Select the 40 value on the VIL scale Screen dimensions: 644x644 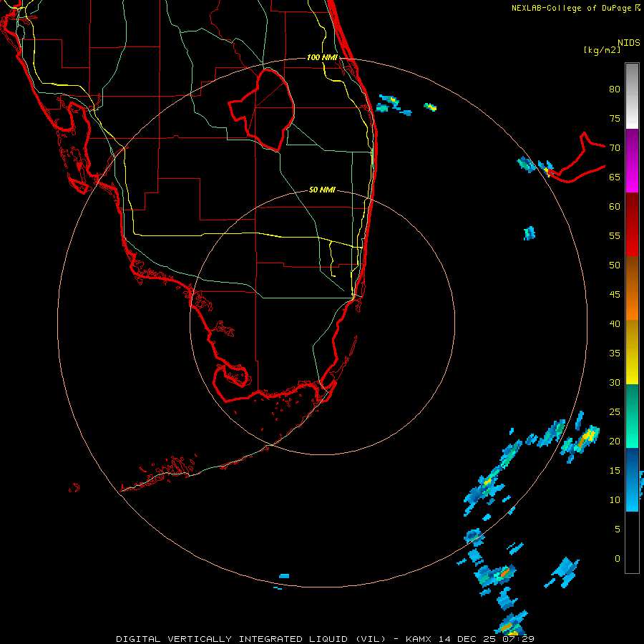click(x=615, y=323)
